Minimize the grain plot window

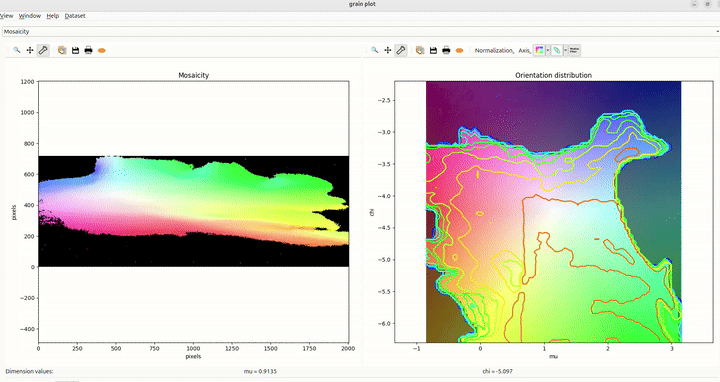click(x=694, y=4)
